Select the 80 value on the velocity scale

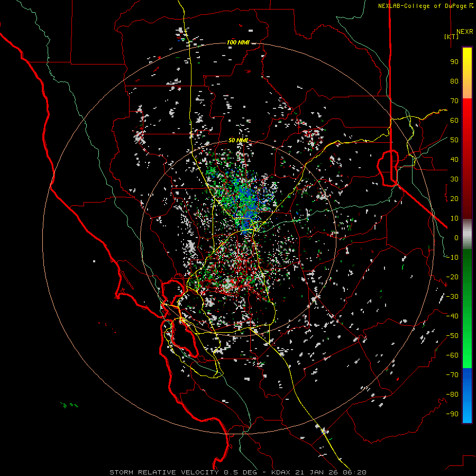454,81
